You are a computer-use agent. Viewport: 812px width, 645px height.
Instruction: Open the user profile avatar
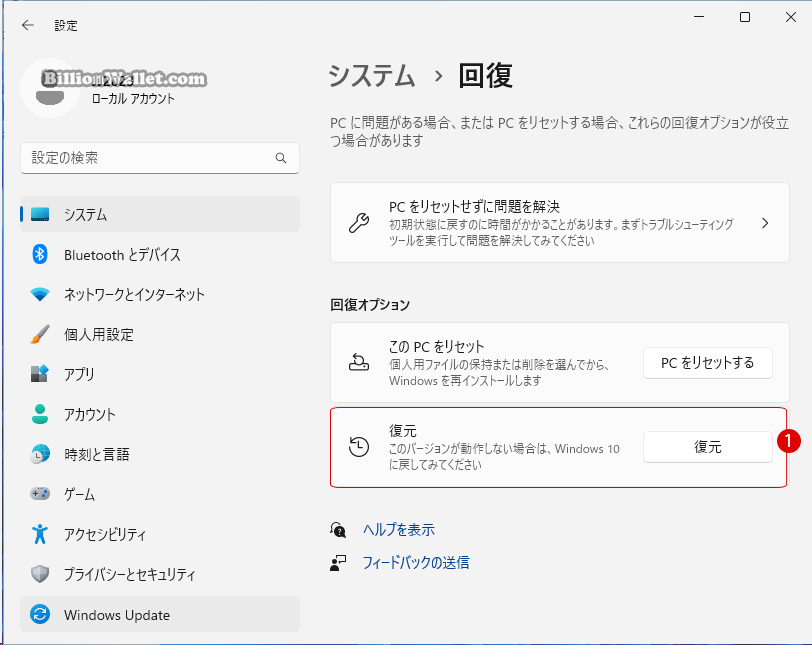coord(50,88)
